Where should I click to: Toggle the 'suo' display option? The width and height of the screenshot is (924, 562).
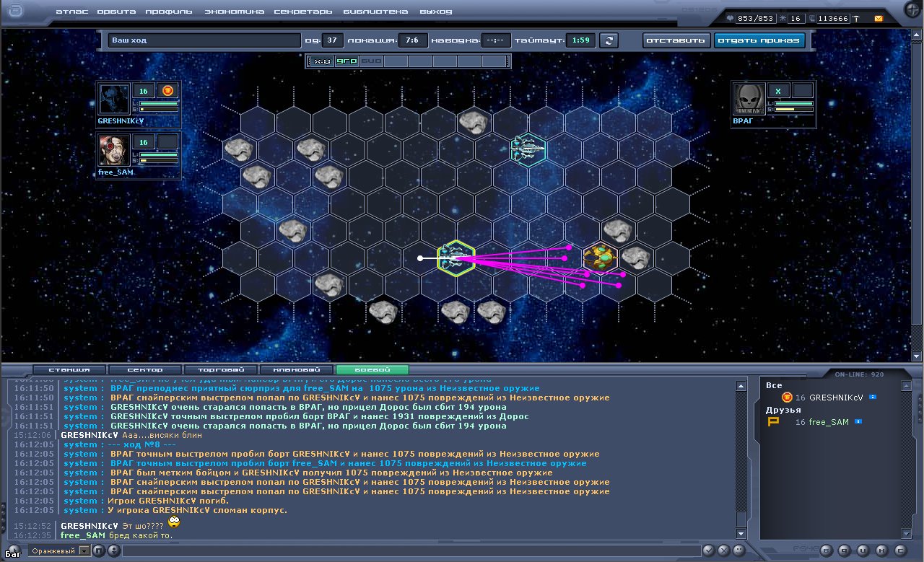pyautogui.click(x=371, y=62)
